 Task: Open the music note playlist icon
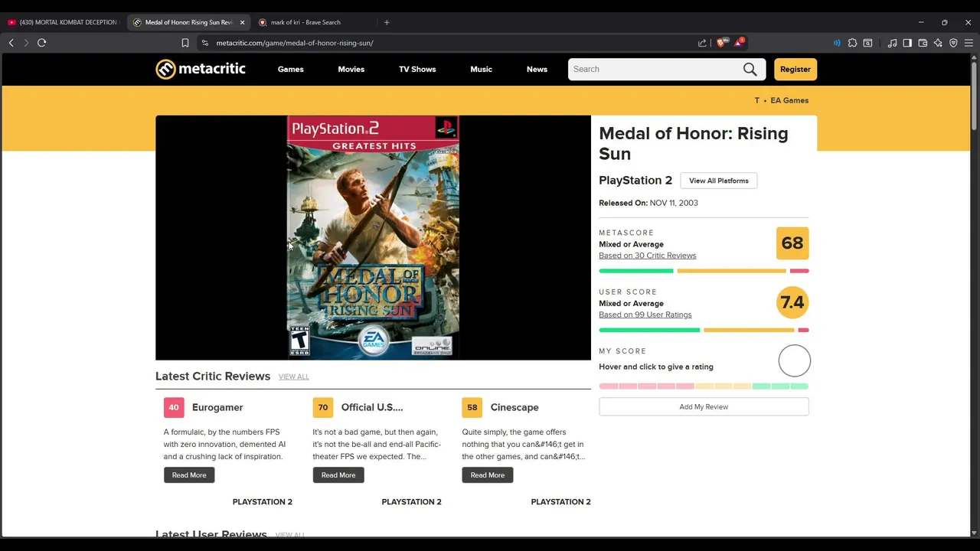coord(892,43)
